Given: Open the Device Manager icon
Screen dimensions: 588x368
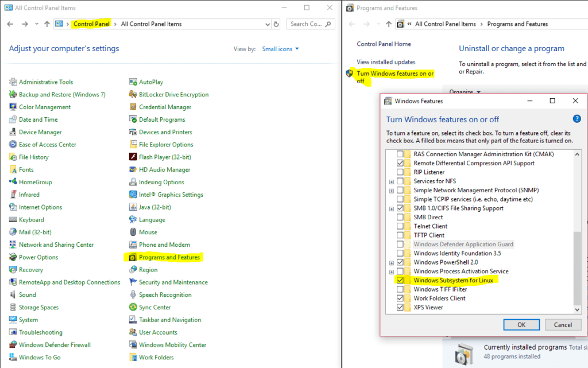Looking at the screenshot, I should tap(13, 132).
